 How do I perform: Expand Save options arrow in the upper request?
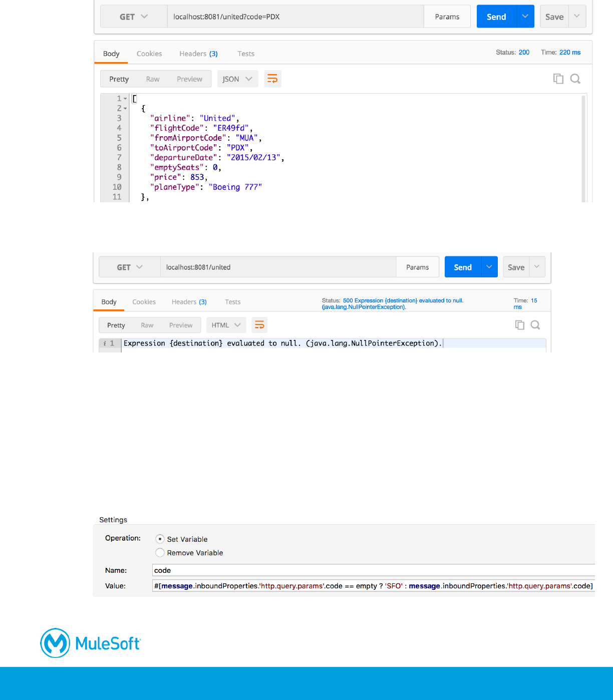577,17
